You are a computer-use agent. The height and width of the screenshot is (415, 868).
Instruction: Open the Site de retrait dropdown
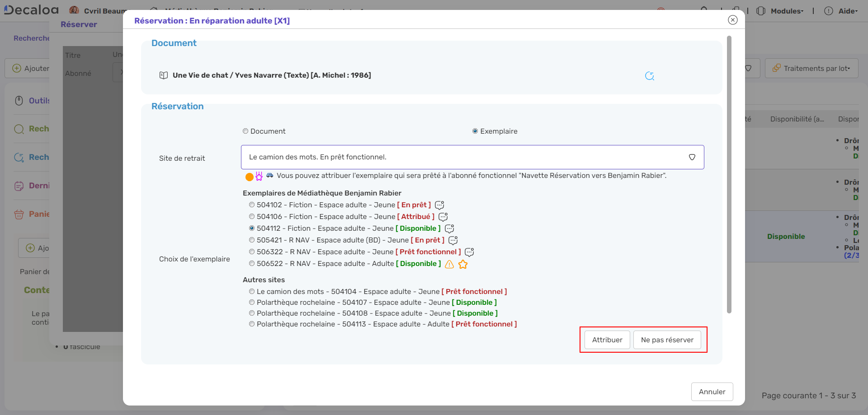click(x=472, y=157)
